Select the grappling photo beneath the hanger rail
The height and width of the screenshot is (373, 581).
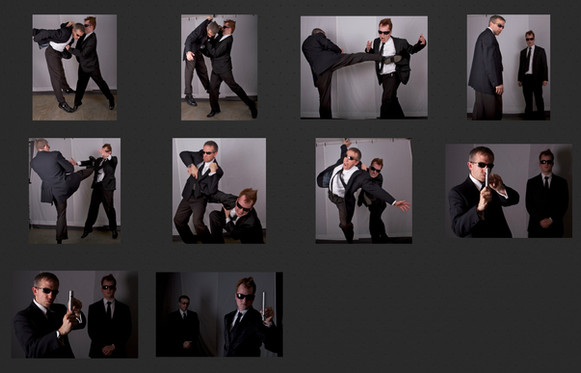[219, 67]
